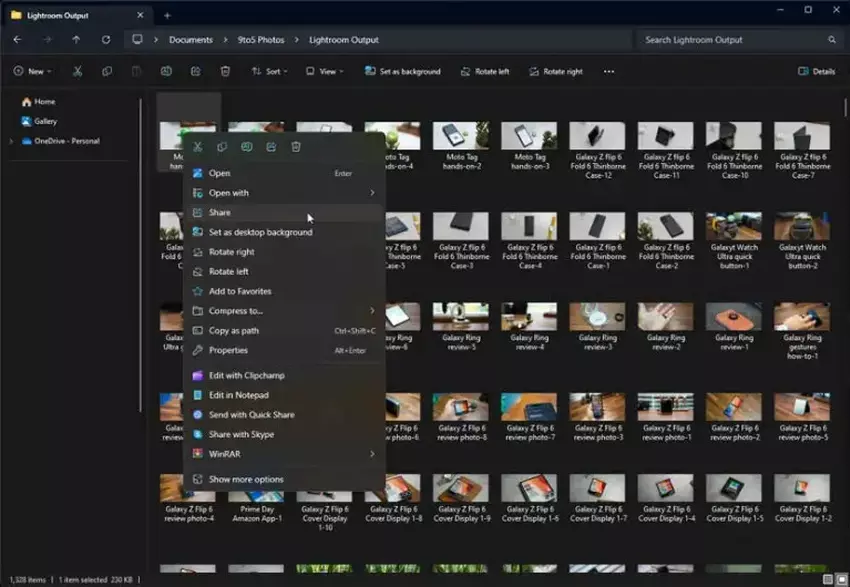Open the See more ellipsis in the toolbar
850x587 pixels.
point(609,72)
